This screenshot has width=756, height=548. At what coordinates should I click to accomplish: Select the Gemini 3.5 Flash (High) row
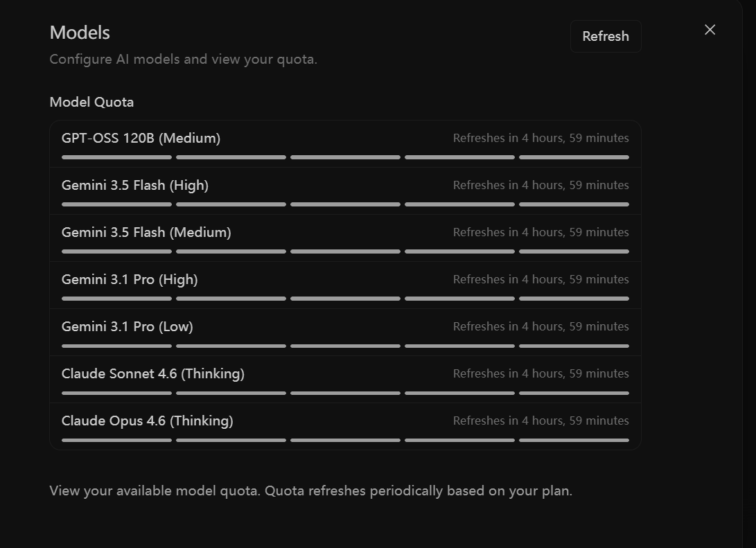345,191
